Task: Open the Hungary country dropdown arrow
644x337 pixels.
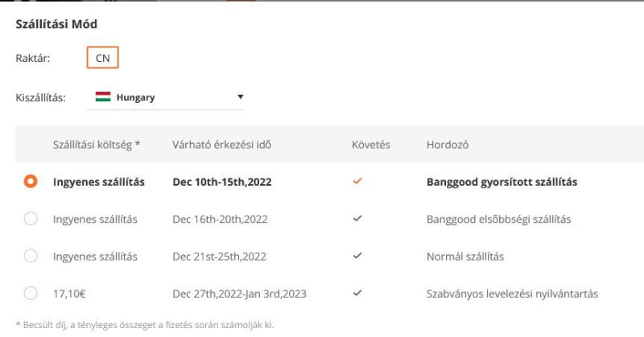Action: (240, 97)
